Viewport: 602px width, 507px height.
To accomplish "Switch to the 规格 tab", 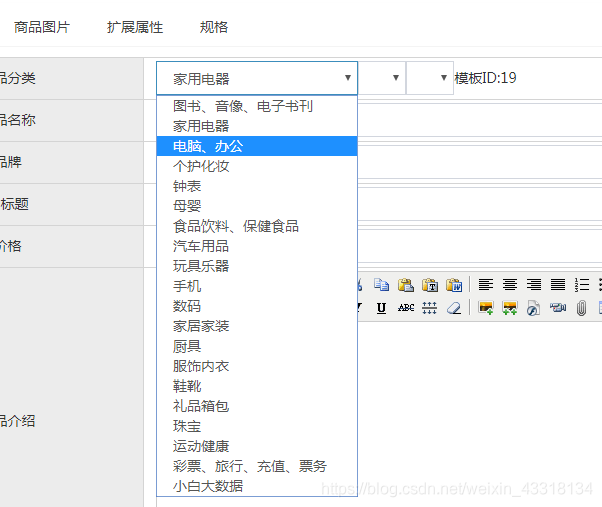I will [x=214, y=27].
